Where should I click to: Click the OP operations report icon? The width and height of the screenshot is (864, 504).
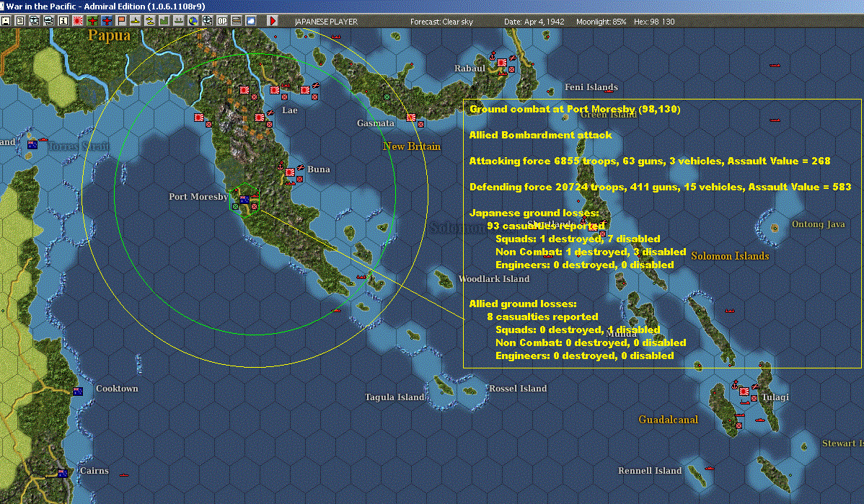tap(222, 21)
